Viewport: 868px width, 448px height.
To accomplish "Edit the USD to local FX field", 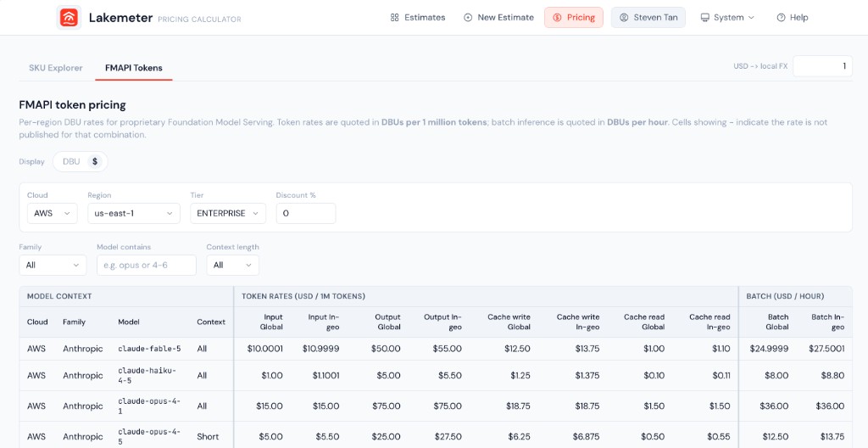I will point(822,66).
